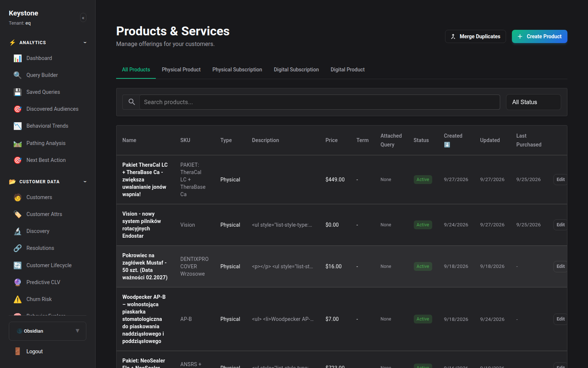The height and width of the screenshot is (368, 588).
Task: Switch to the Digital Subscription tab
Action: (x=296, y=70)
